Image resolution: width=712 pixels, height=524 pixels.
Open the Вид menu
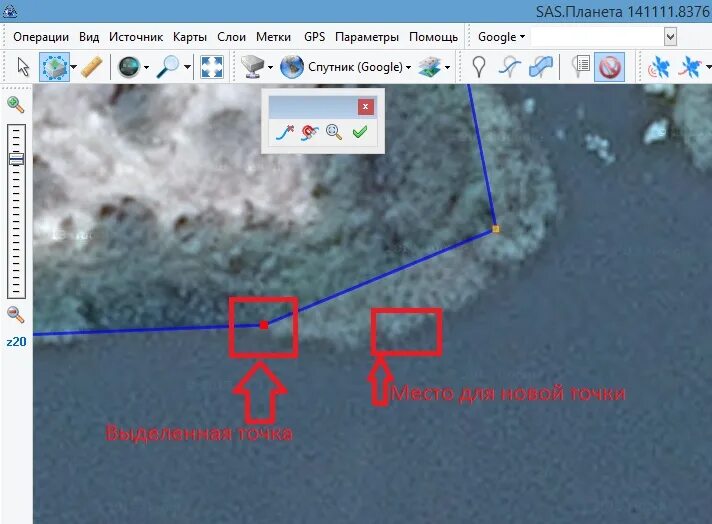coord(89,37)
